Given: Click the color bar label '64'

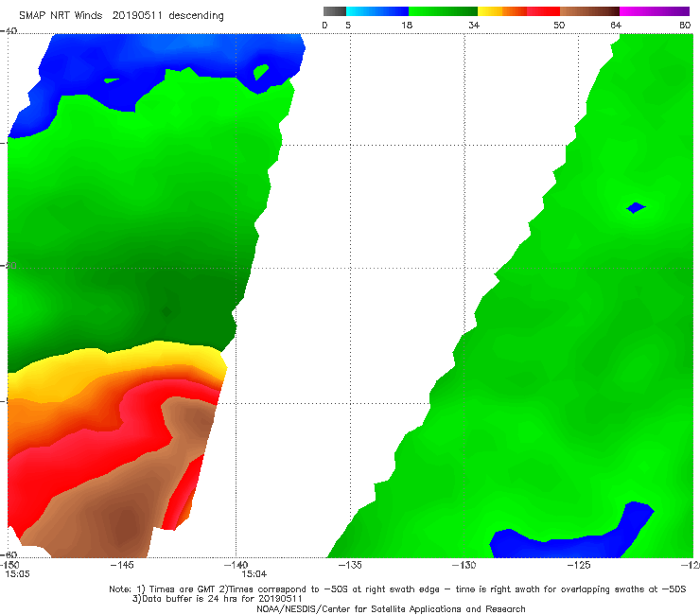Looking at the screenshot, I should click(616, 25).
